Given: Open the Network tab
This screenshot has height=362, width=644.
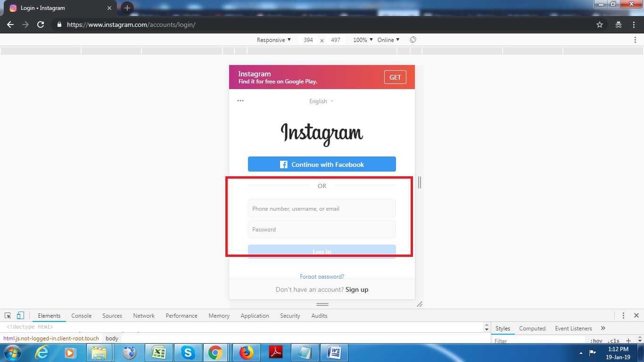Looking at the screenshot, I should pos(144,316).
